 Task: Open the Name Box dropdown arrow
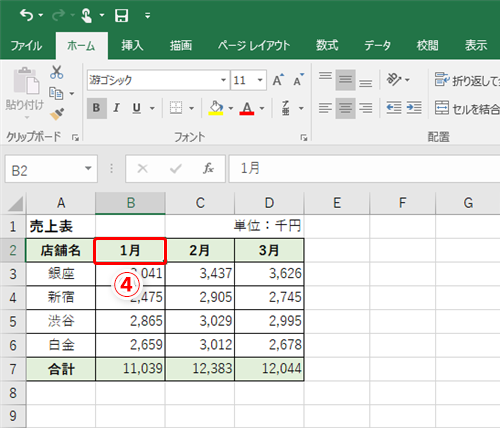click(88, 169)
